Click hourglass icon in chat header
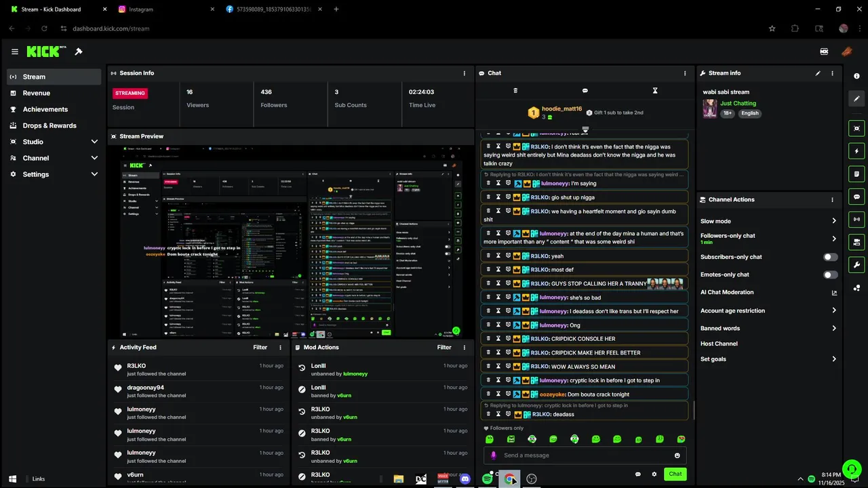Screen dimensions: 868x488 (655, 90)
